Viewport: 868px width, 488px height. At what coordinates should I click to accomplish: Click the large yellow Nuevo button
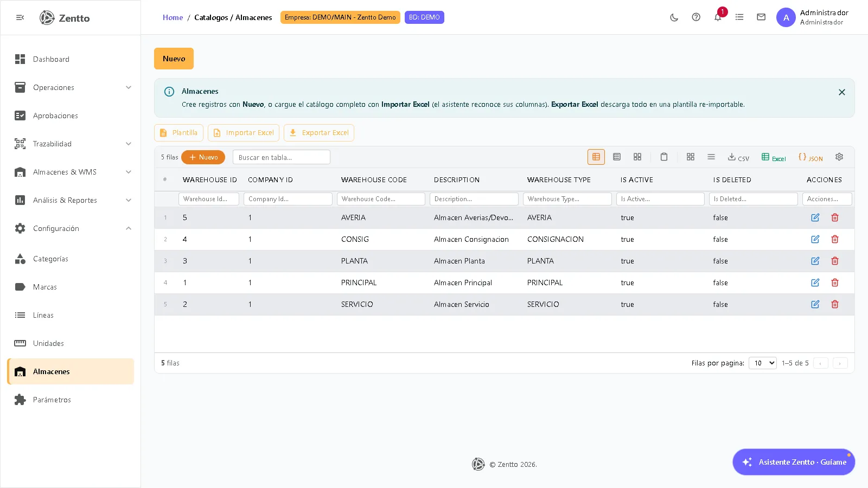point(174,59)
